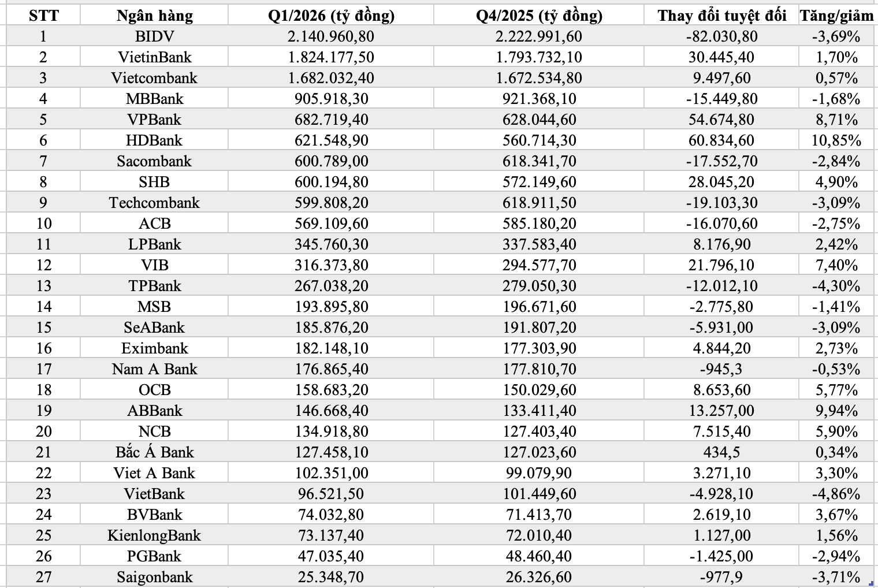The image size is (878, 588).
Task: Click the Q1/2026 (tỷ đồng) header
Action: coord(331,15)
